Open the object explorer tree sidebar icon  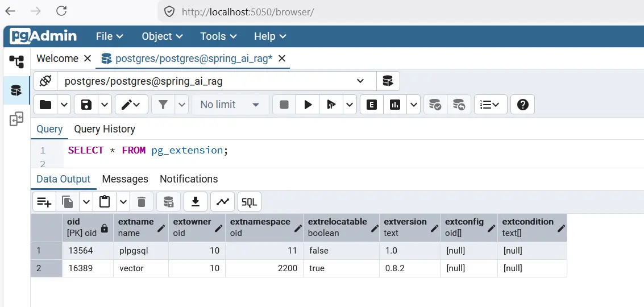tap(16, 61)
